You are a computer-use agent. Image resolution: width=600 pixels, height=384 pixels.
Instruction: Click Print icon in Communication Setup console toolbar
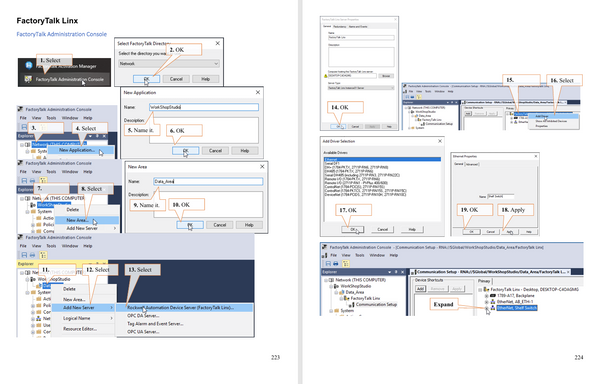[336, 263]
